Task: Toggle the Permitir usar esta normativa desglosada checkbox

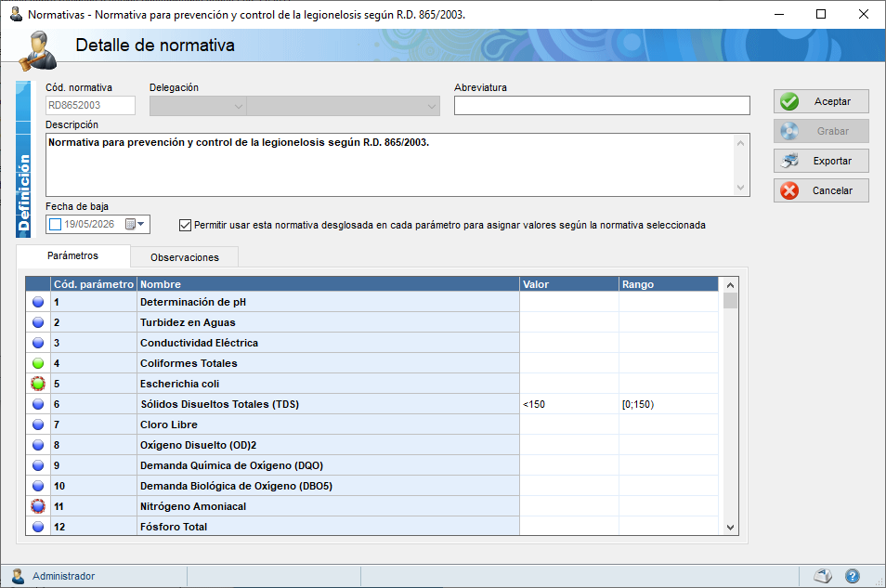Action: (x=185, y=225)
